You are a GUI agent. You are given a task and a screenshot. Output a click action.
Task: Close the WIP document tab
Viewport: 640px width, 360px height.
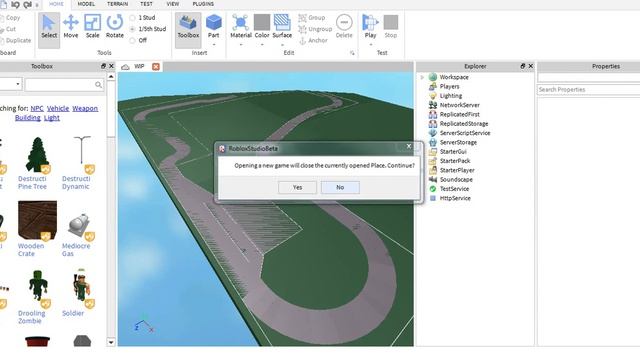156,67
